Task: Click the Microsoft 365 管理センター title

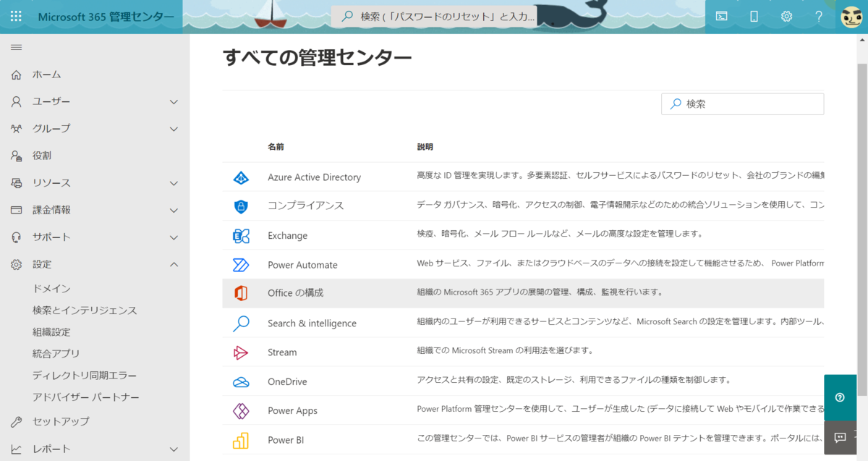Action: (x=106, y=17)
